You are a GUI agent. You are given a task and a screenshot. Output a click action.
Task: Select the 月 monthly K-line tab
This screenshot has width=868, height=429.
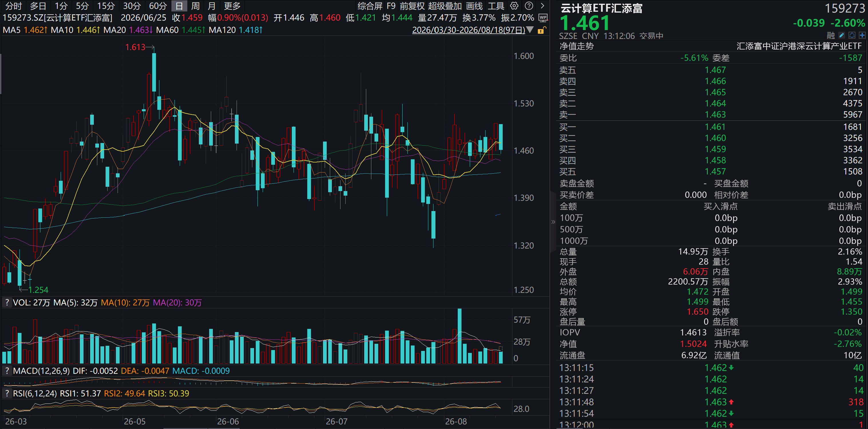[212, 6]
